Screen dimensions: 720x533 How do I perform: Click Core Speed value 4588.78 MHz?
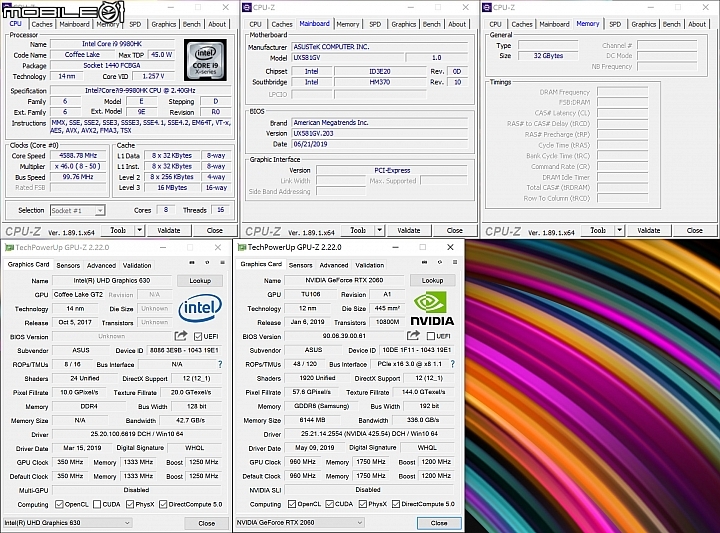click(78, 156)
